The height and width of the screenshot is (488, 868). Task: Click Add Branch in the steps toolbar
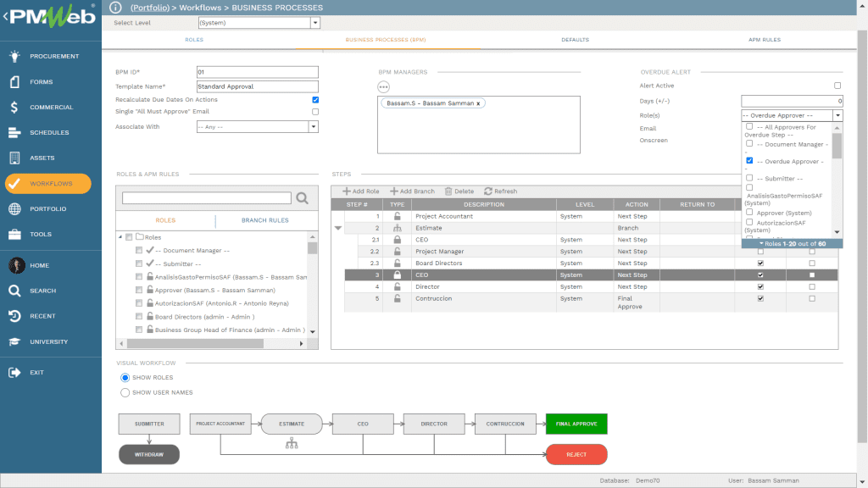coord(412,191)
